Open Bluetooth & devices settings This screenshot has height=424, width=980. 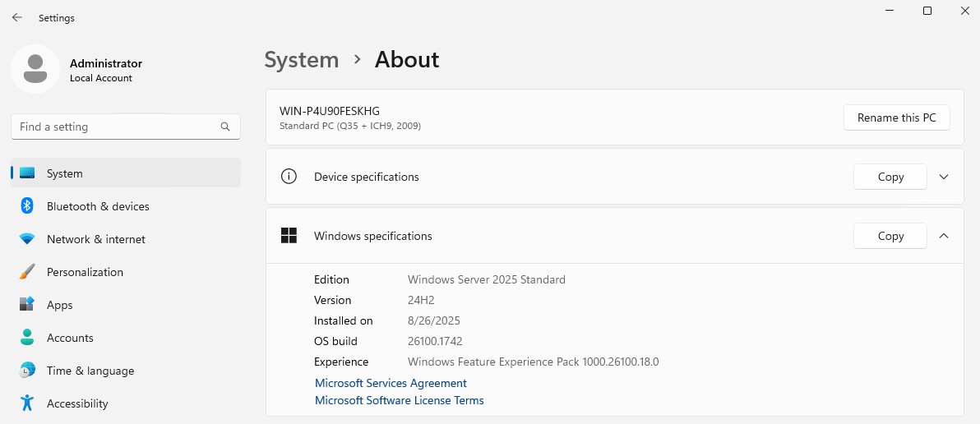[x=126, y=206]
